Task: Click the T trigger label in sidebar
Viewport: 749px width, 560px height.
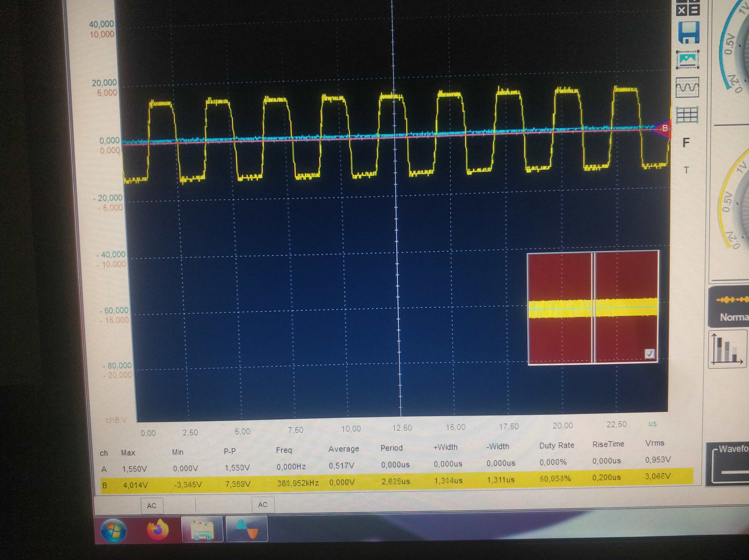Action: [x=686, y=170]
